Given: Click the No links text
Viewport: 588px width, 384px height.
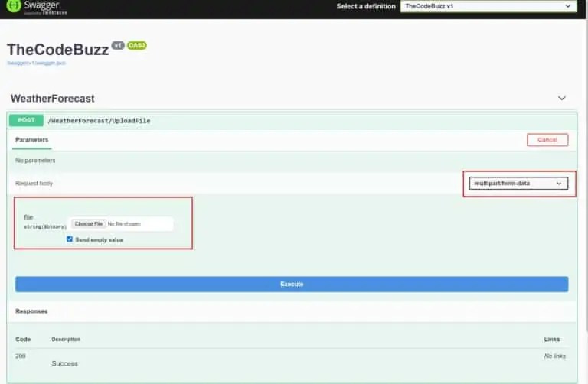Looking at the screenshot, I should (x=554, y=356).
